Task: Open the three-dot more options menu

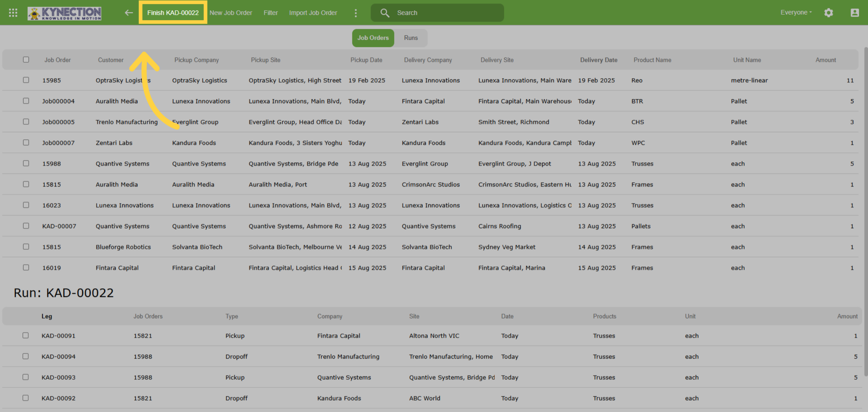Action: 356,13
